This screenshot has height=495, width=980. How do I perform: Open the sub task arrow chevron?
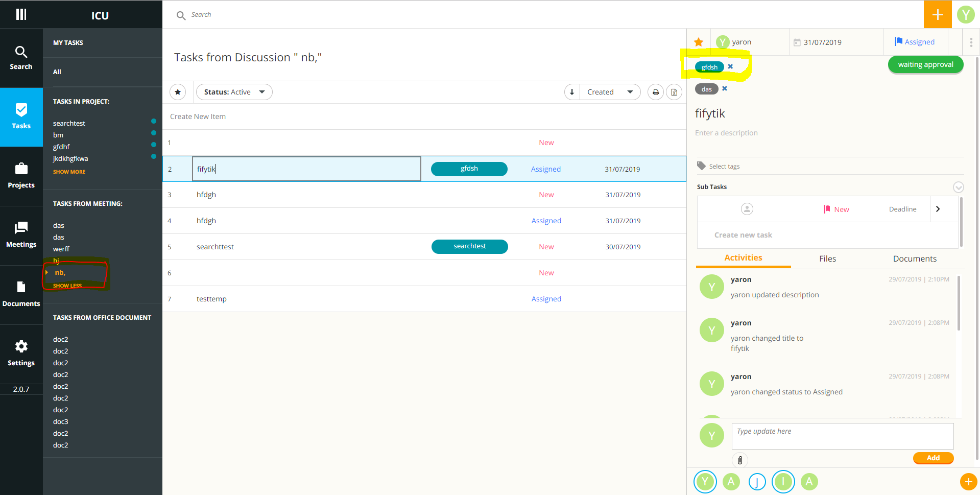click(938, 209)
